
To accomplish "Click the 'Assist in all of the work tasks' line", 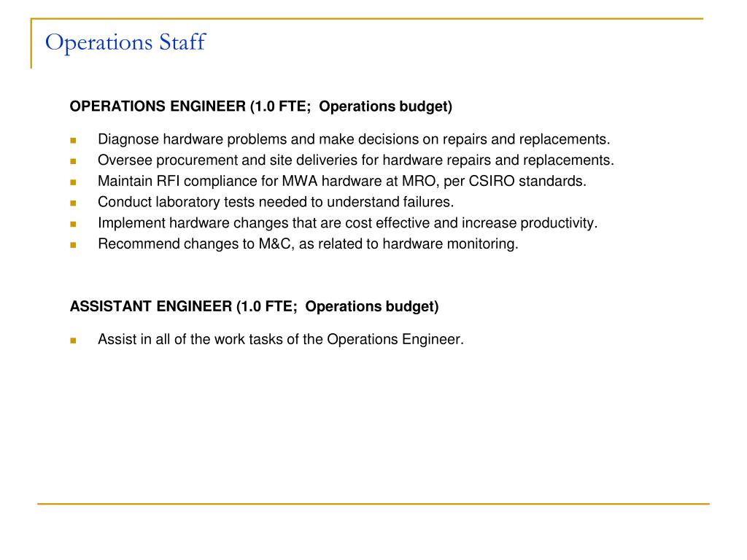I will [281, 340].
